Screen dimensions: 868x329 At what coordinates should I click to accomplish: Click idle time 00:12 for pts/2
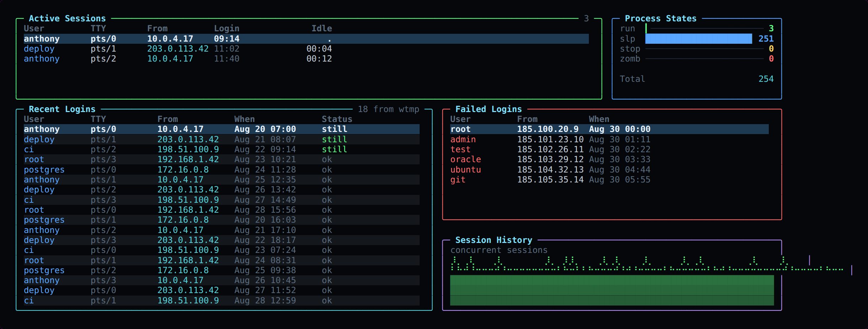coord(319,59)
